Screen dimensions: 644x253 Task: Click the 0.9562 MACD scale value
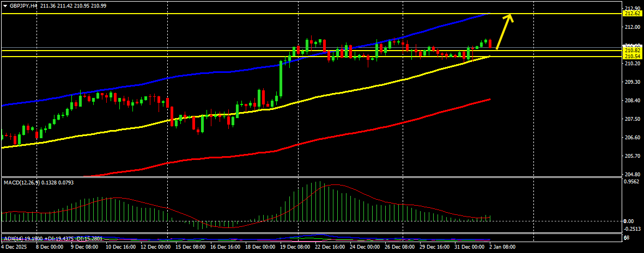[x=633, y=181]
